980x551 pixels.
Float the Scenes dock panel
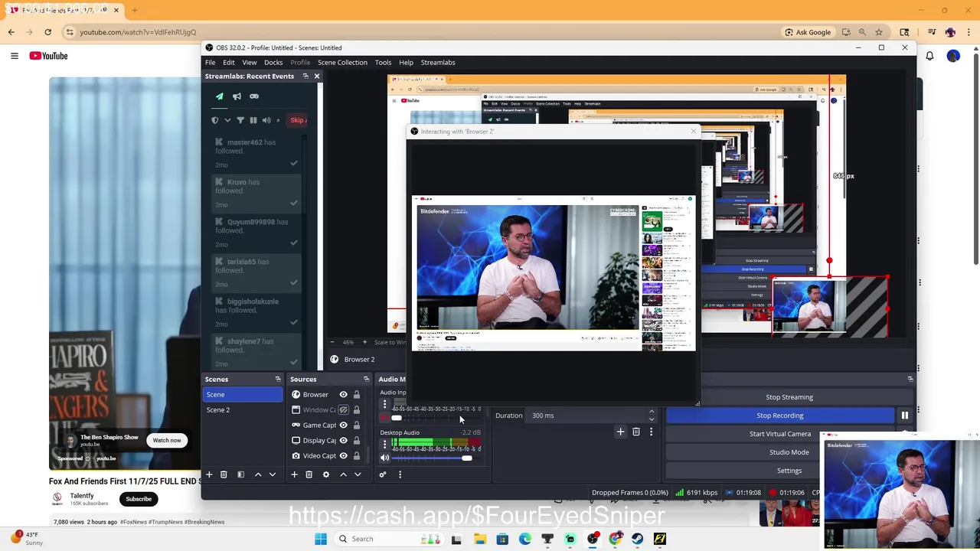278,380
